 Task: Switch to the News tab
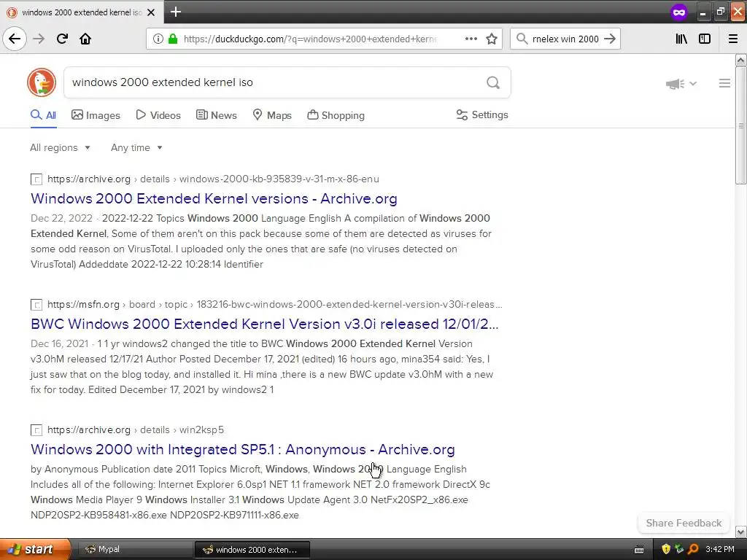pyautogui.click(x=216, y=115)
